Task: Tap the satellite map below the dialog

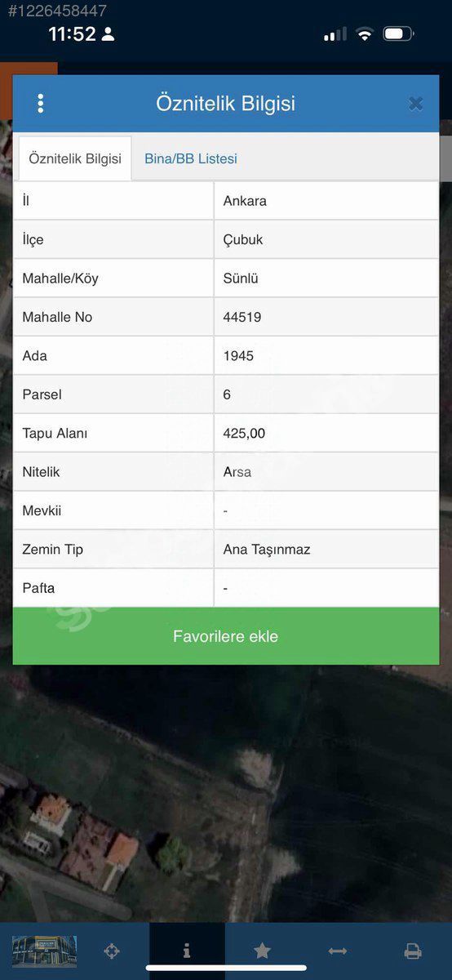Action: [x=226, y=792]
